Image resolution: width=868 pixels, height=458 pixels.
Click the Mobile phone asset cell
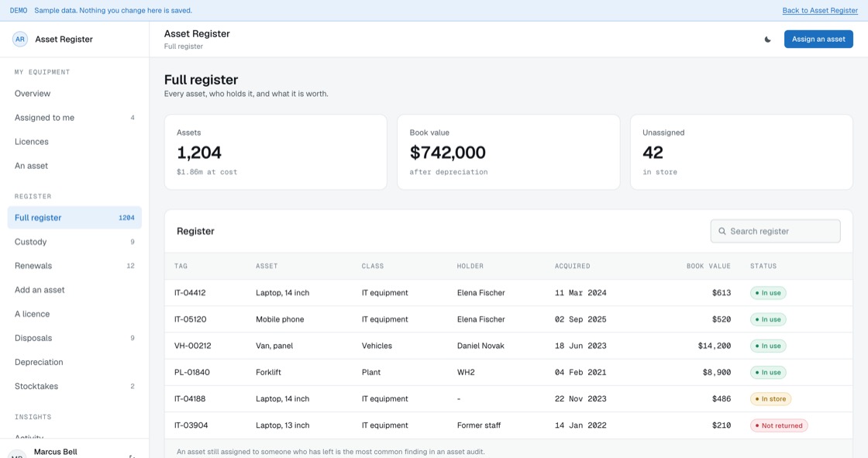[280, 319]
